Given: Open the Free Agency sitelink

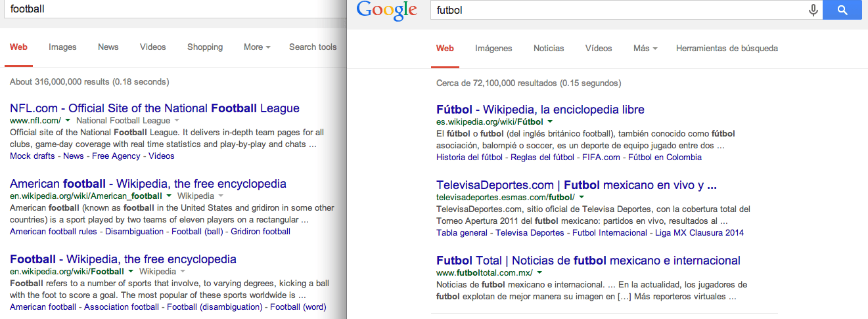Looking at the screenshot, I should pyautogui.click(x=116, y=156).
